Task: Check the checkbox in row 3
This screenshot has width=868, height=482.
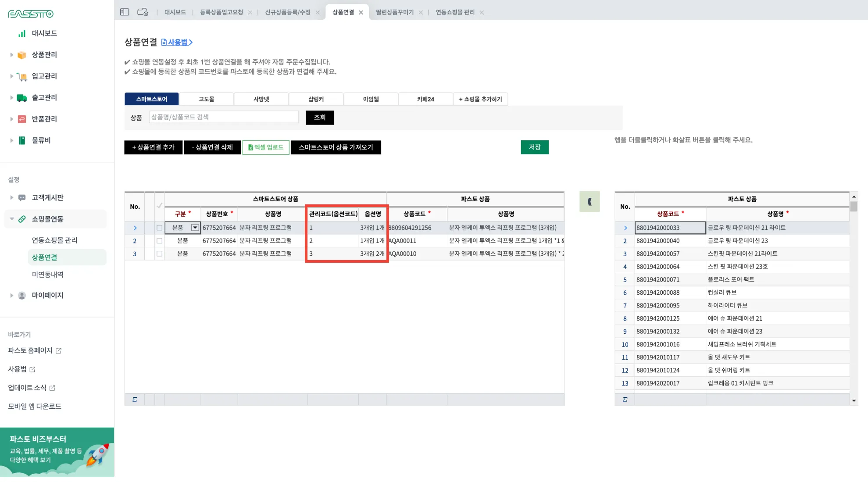Action: point(159,253)
